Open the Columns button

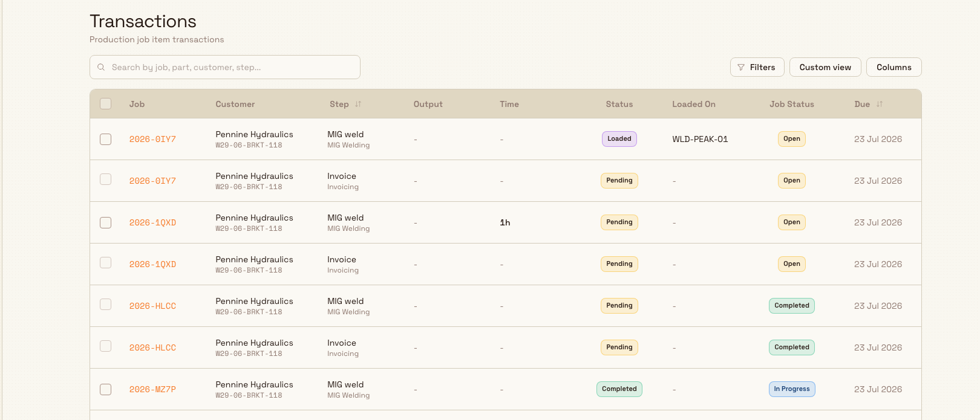pyautogui.click(x=893, y=67)
